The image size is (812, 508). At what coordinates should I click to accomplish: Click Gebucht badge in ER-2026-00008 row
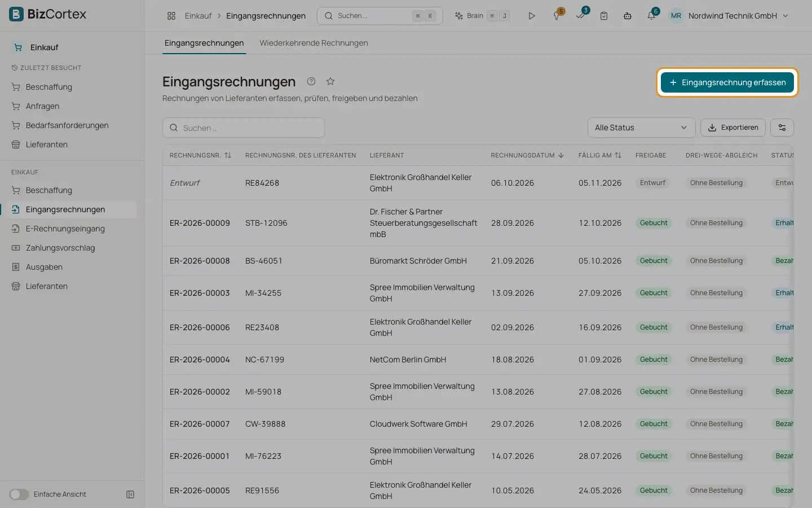click(654, 261)
